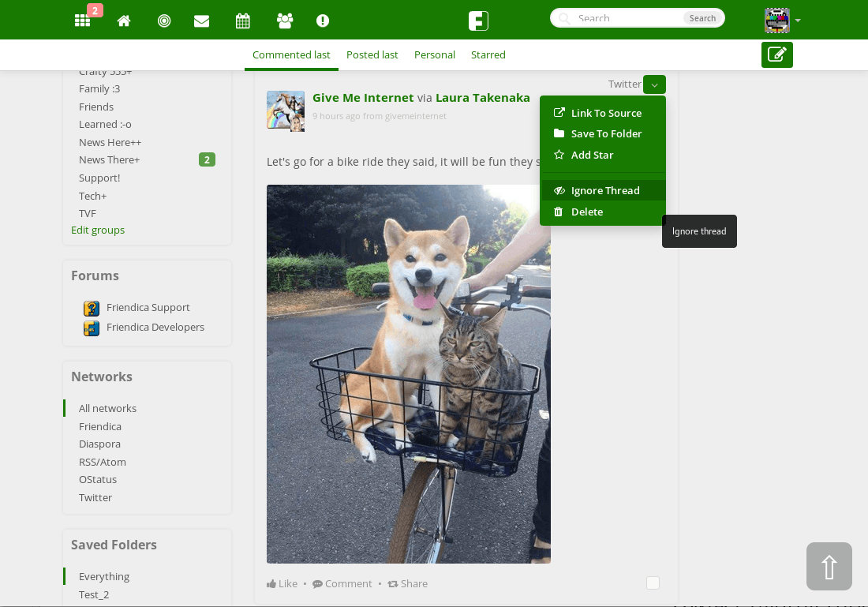
Task: Open the Friendica Support forum icon
Action: tap(92, 309)
